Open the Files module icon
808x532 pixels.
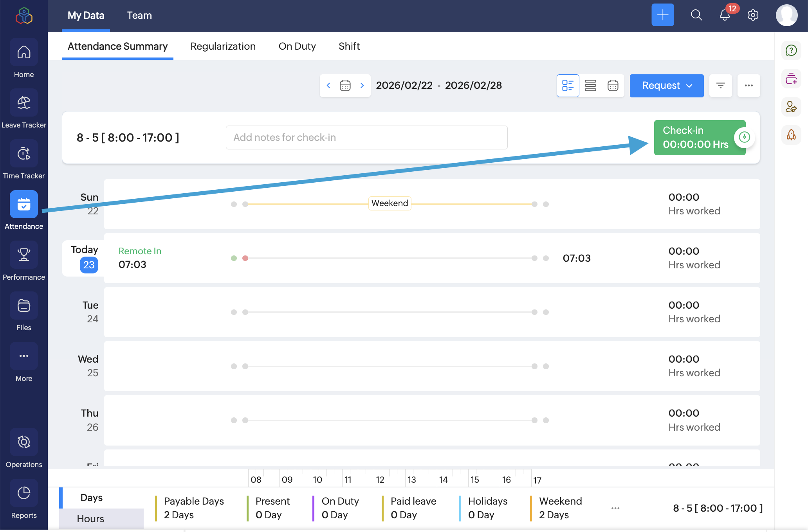click(24, 306)
